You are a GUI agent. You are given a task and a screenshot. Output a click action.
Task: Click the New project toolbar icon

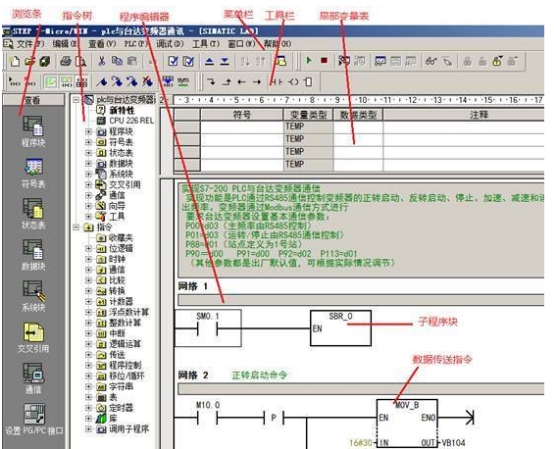click(15, 61)
